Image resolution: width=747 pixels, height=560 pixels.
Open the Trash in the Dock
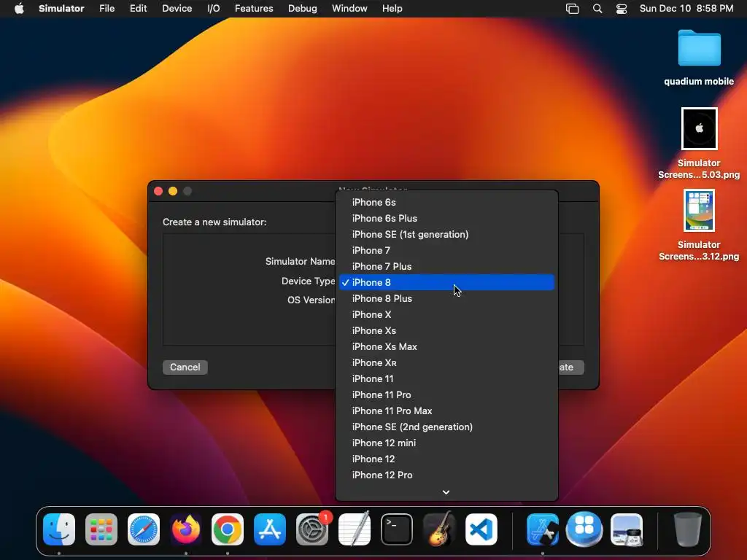coord(688,529)
